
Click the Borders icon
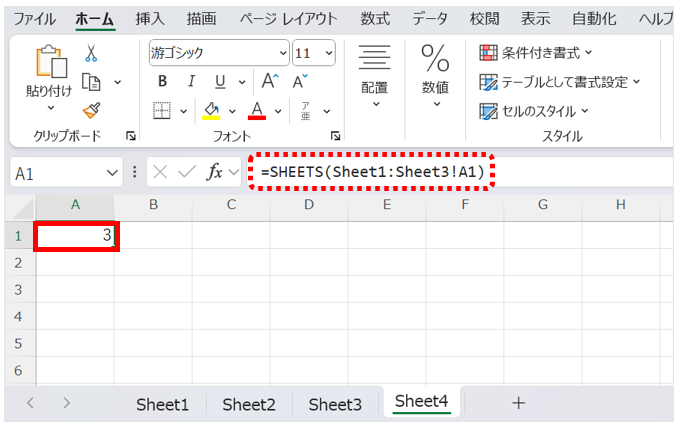[x=162, y=111]
